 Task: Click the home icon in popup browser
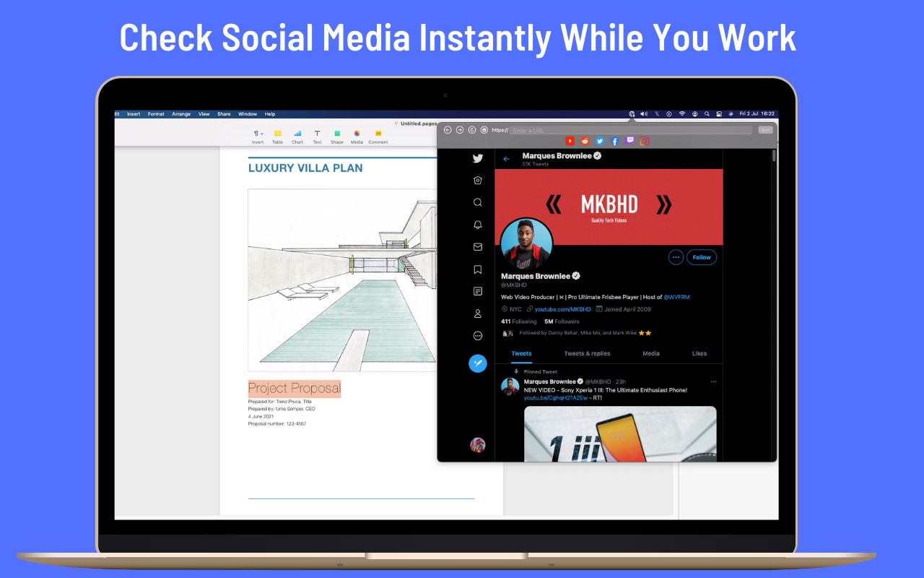(484, 130)
